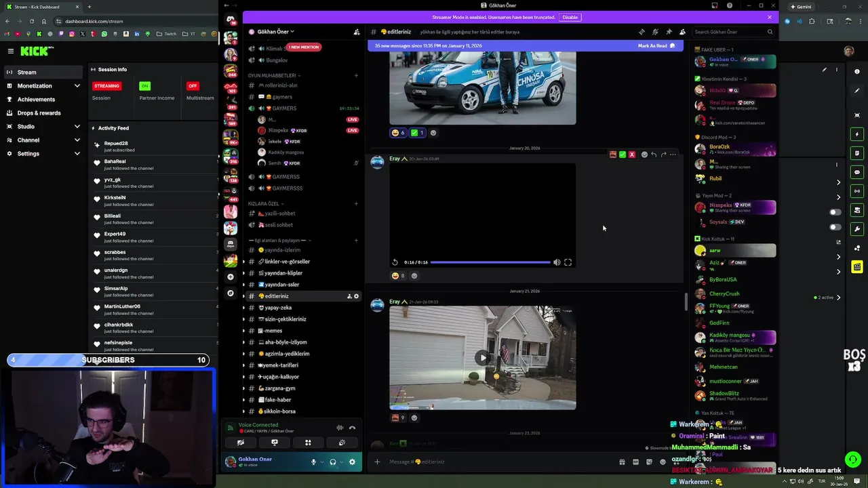Open edit channel gear on editleriniz
Screen dimensions: 868x488
[x=357, y=296]
